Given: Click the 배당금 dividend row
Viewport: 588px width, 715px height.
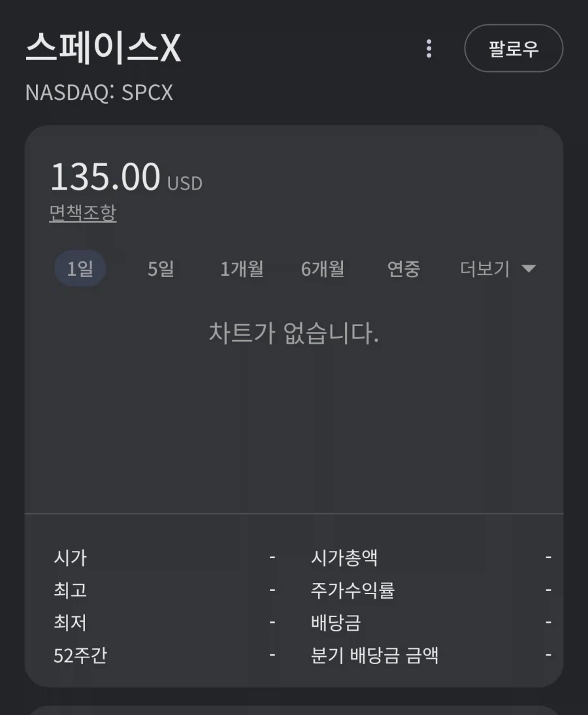Looking at the screenshot, I should (x=431, y=622).
